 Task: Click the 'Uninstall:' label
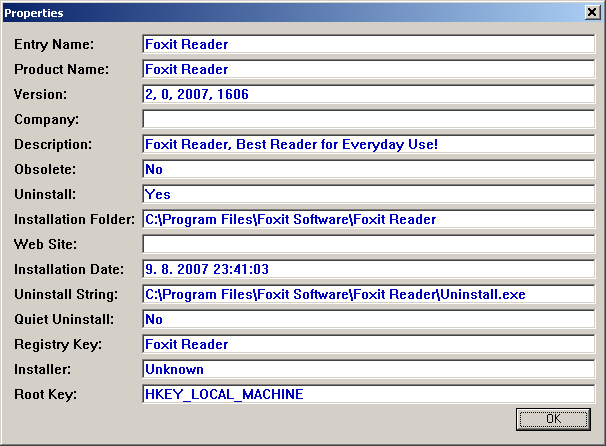(45, 194)
